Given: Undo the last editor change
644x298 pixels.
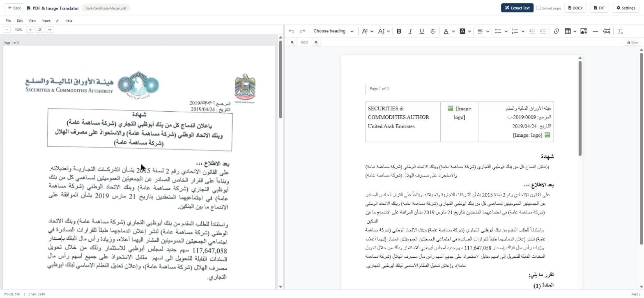Looking at the screenshot, I should click(x=291, y=31).
